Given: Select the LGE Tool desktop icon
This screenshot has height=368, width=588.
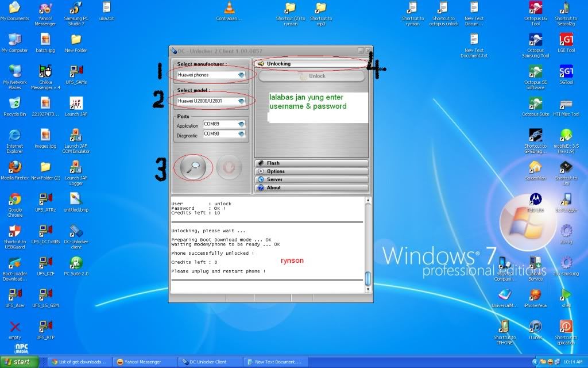Looking at the screenshot, I should point(566,43).
